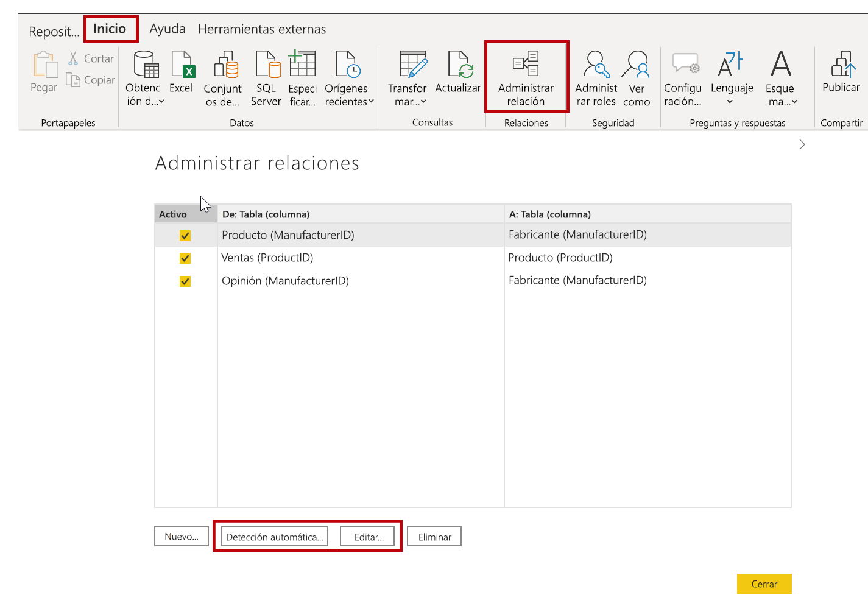Viewport: 868px width, 603px height.
Task: Click Transformar datos icon
Action: 414,64
